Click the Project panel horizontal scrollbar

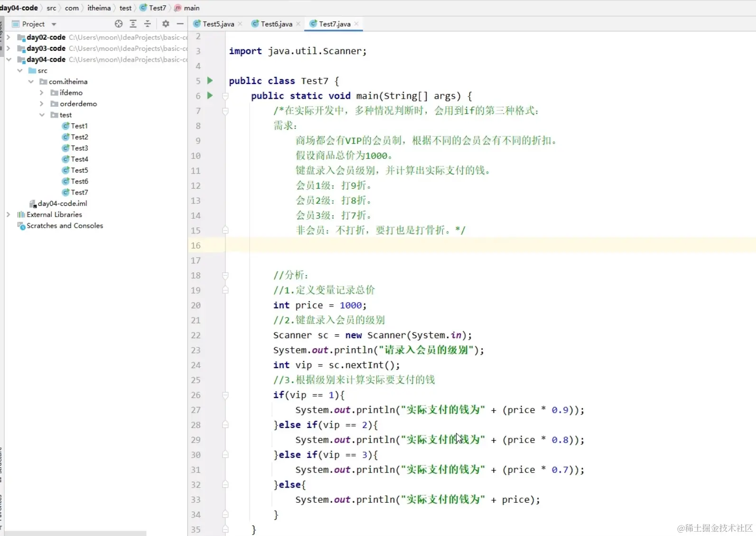75,533
